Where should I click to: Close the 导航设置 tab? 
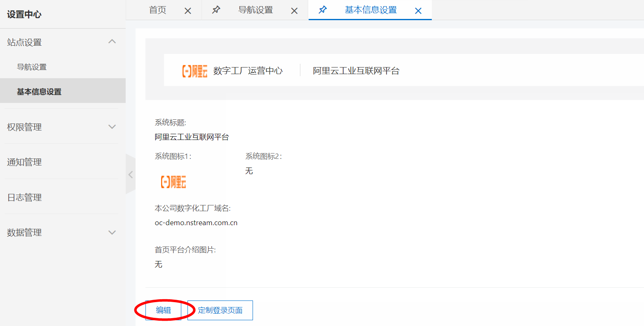pos(294,11)
